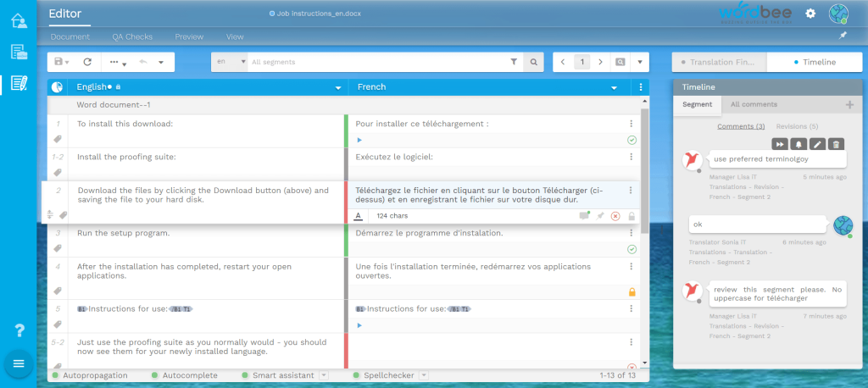
Task: Add a comment with the plus icon
Action: pyautogui.click(x=849, y=104)
